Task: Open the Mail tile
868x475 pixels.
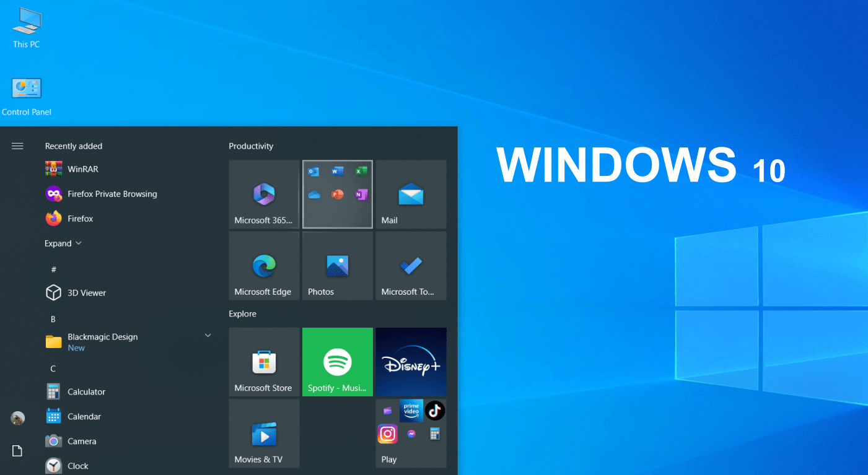Action: pyautogui.click(x=411, y=194)
